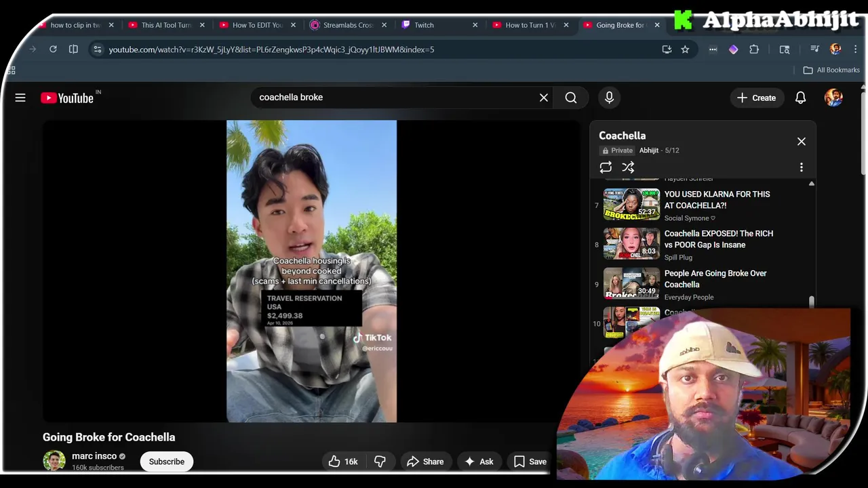Click the video player
The height and width of the screenshot is (488, 868).
pyautogui.click(x=311, y=271)
